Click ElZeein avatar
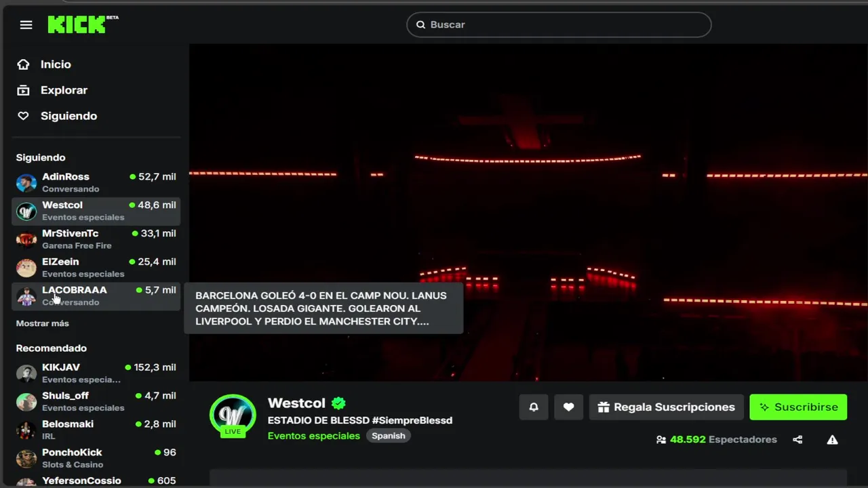Screen dimensions: 868x488 pyautogui.click(x=26, y=268)
